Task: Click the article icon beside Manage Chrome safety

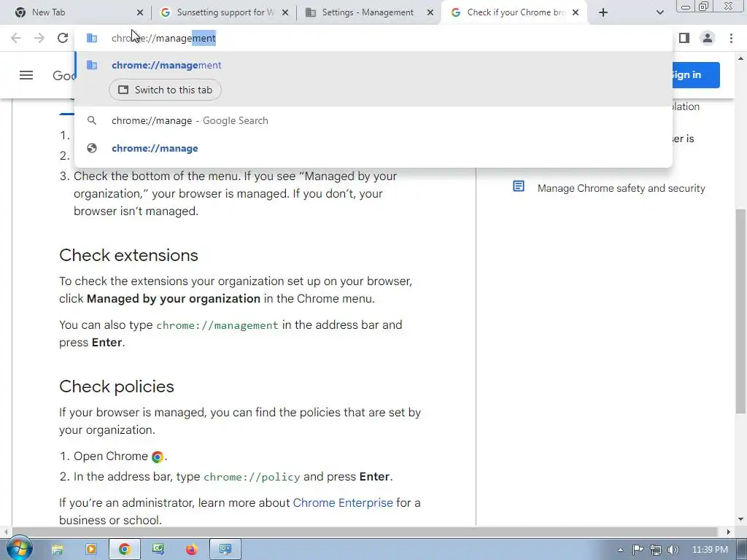Action: (519, 186)
